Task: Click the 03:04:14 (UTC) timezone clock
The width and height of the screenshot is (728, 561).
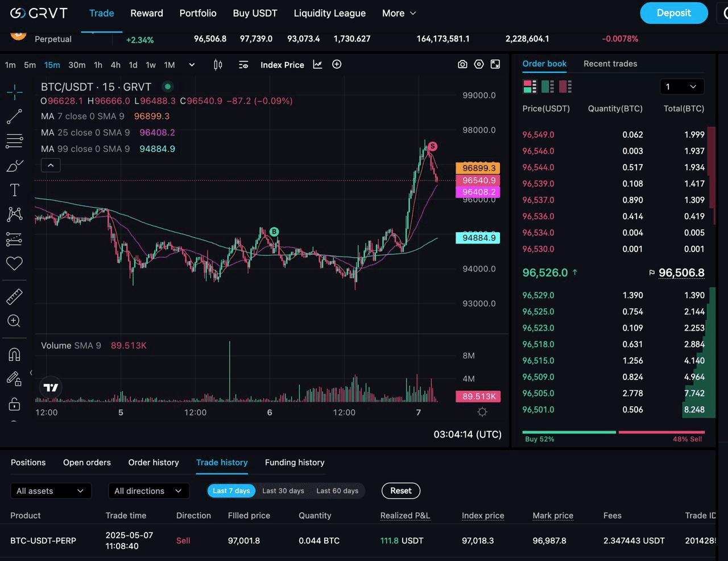Action: (x=468, y=435)
